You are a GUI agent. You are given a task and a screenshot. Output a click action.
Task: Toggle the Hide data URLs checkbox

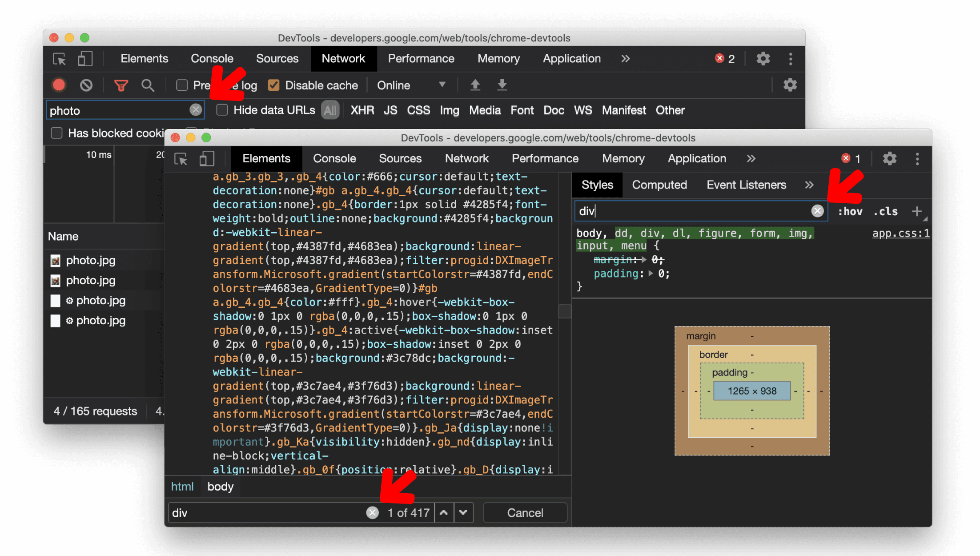[221, 110]
